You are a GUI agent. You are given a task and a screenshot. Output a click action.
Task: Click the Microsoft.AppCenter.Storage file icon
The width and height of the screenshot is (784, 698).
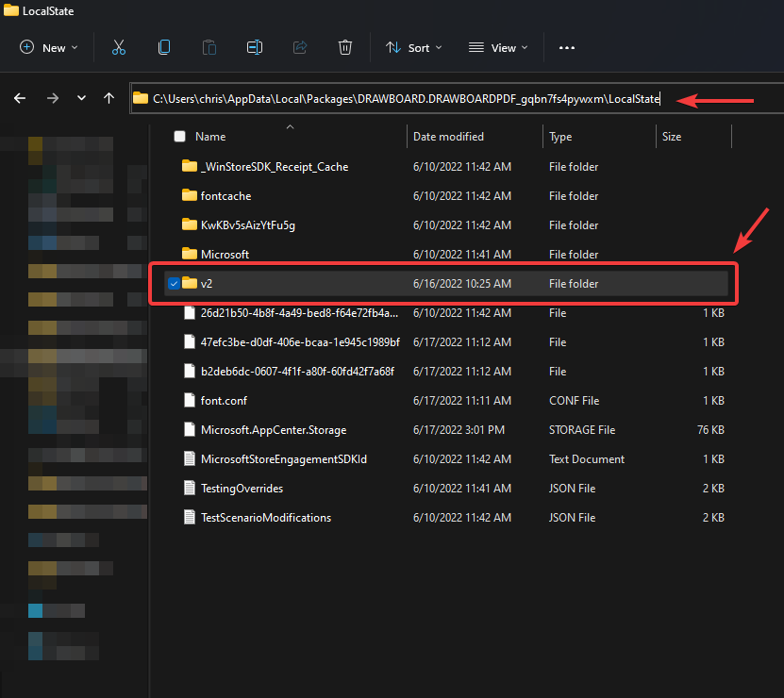tap(189, 429)
